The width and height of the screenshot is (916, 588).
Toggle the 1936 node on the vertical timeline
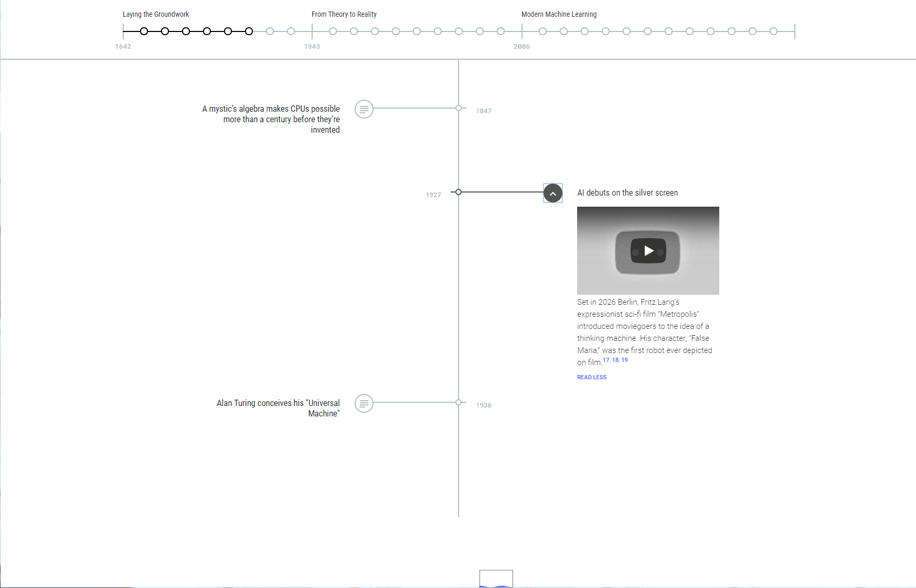point(458,402)
